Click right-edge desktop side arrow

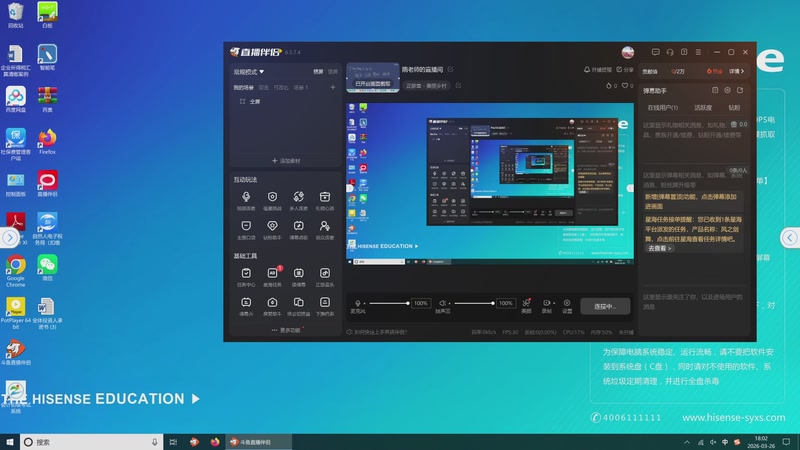[790, 238]
